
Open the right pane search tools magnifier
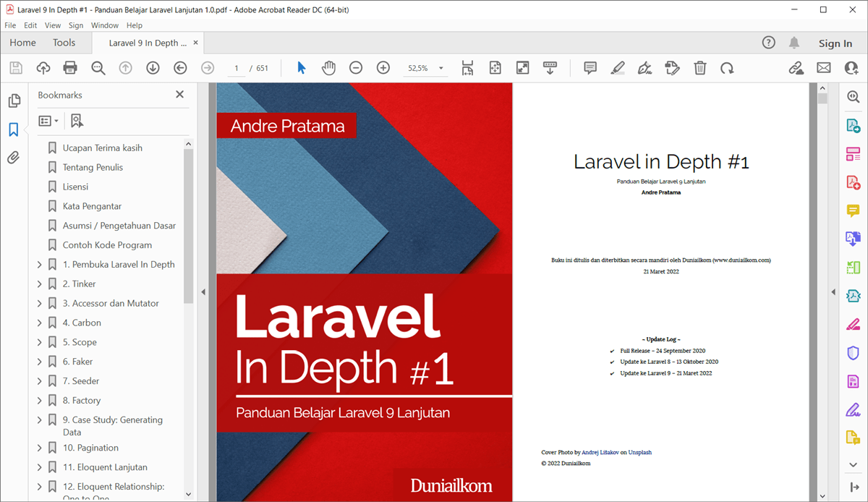pos(853,98)
